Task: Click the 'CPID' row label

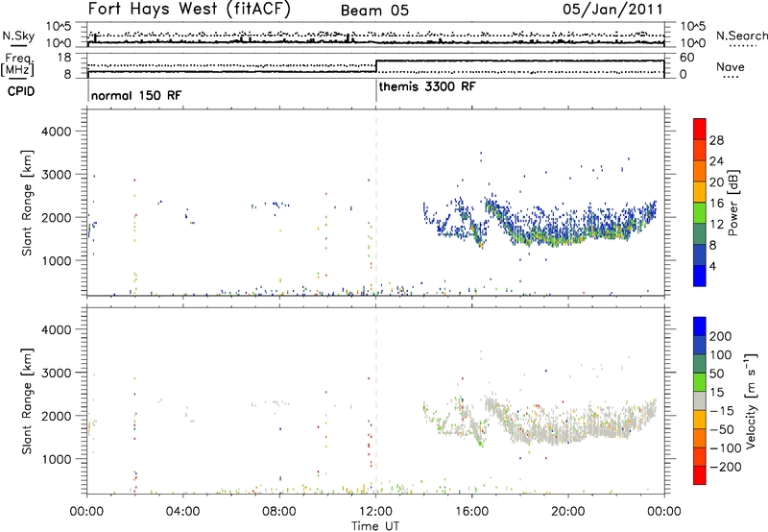Action: coord(21,91)
